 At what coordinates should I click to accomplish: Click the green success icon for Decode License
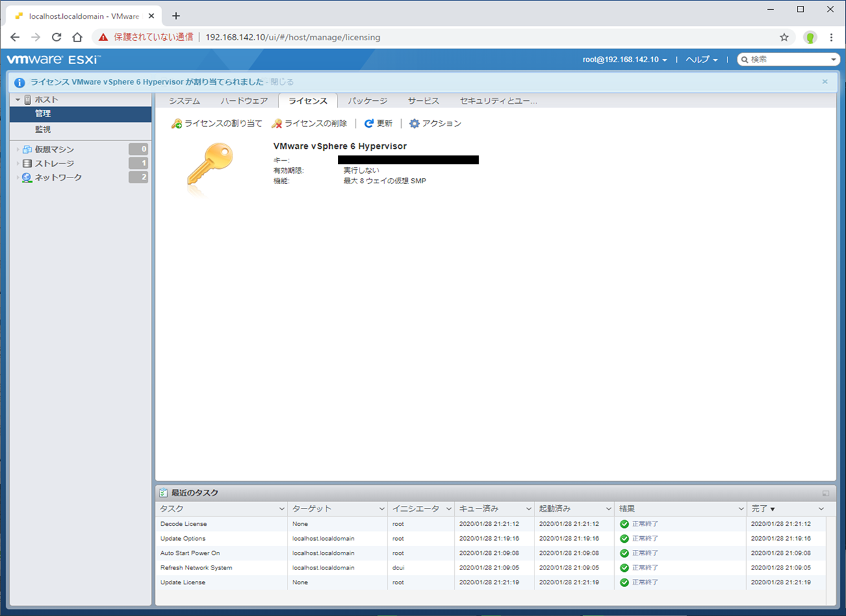pos(624,524)
